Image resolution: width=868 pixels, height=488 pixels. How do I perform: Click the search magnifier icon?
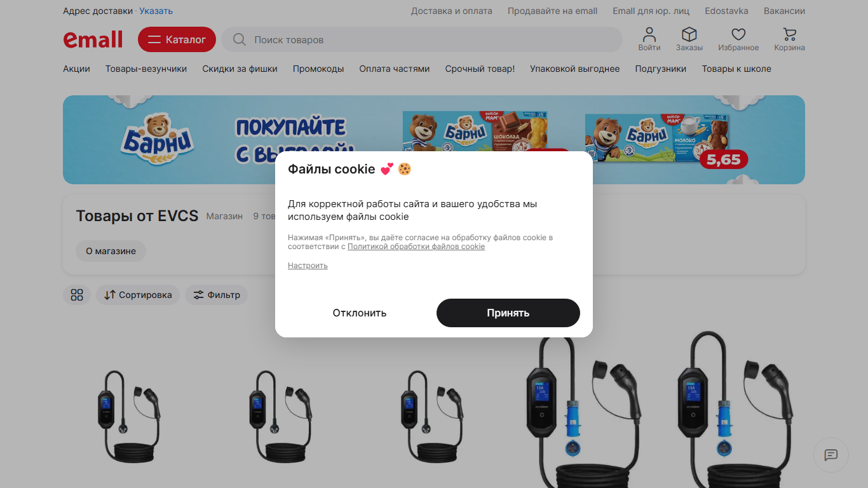tap(240, 39)
